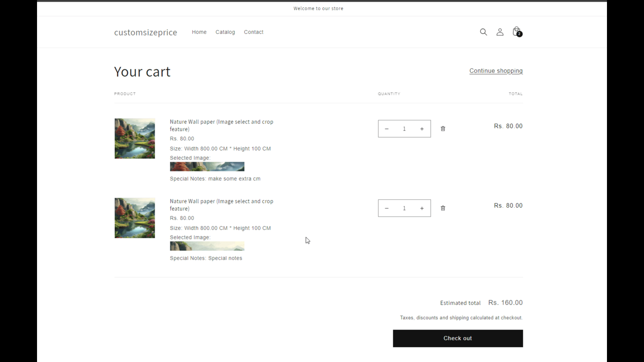Click the Continue shopping link
The height and width of the screenshot is (362, 644).
[496, 70]
